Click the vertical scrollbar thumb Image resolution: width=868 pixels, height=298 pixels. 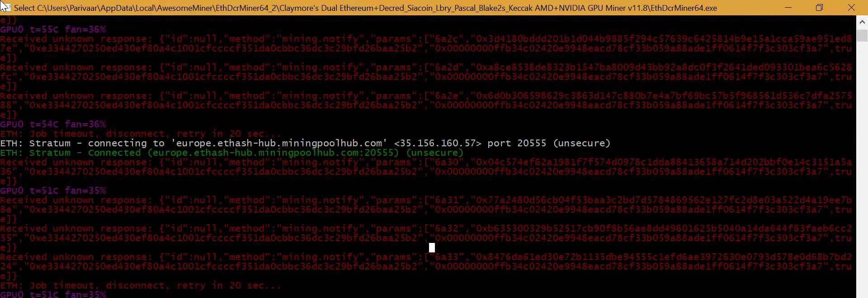[x=862, y=36]
